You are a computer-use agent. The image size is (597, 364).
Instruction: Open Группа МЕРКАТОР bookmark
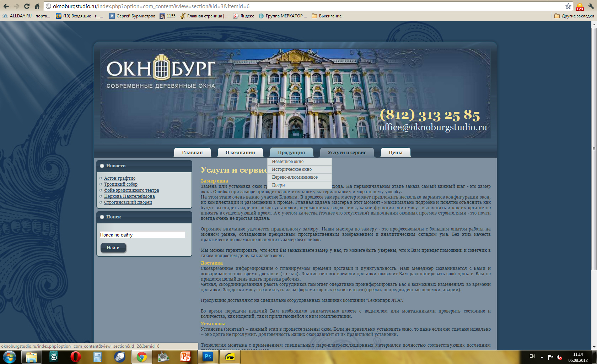click(x=283, y=16)
